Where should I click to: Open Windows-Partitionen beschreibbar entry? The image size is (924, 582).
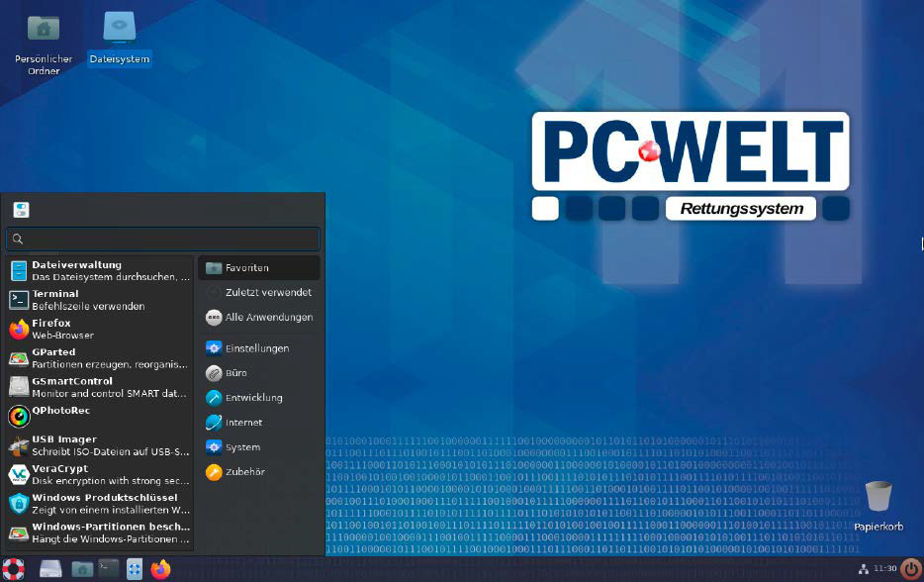(100, 533)
